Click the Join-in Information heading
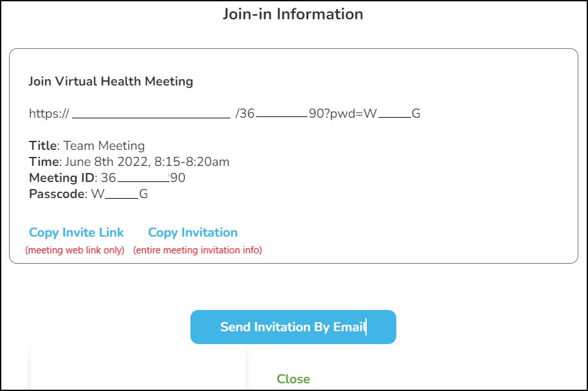 (x=293, y=14)
